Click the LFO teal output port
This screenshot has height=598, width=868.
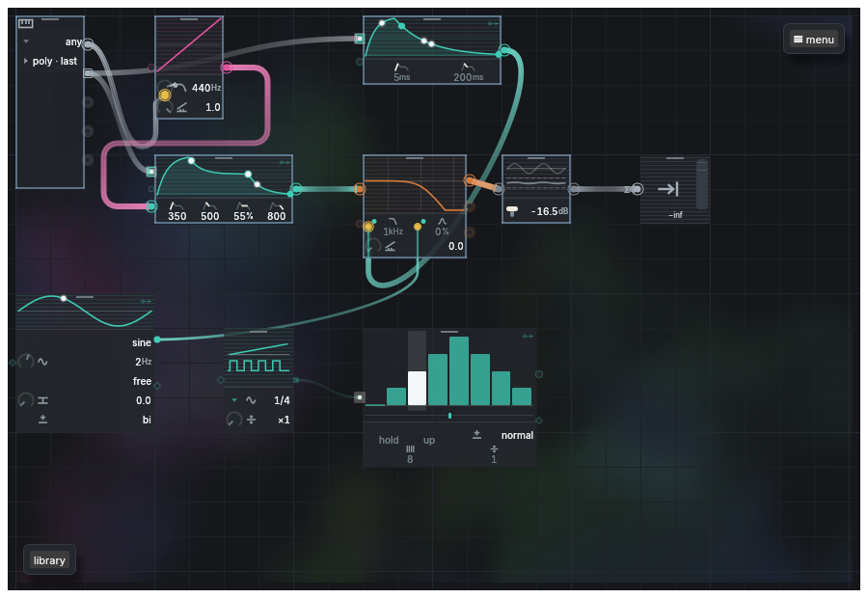[x=157, y=340]
